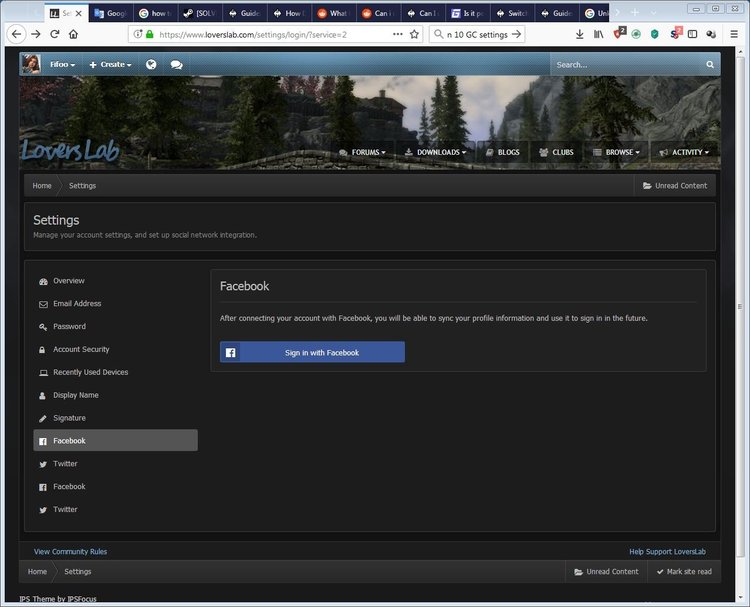Expand the ACTIVITY navigation menu
This screenshot has width=750, height=607.
tap(684, 152)
